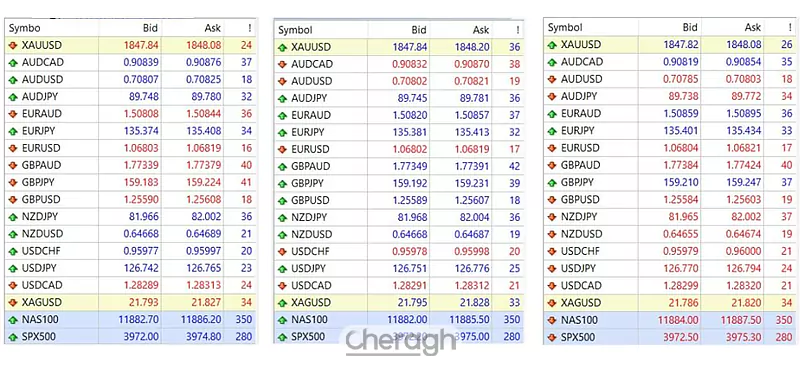Click the Ask column header in right panel

tap(753, 28)
